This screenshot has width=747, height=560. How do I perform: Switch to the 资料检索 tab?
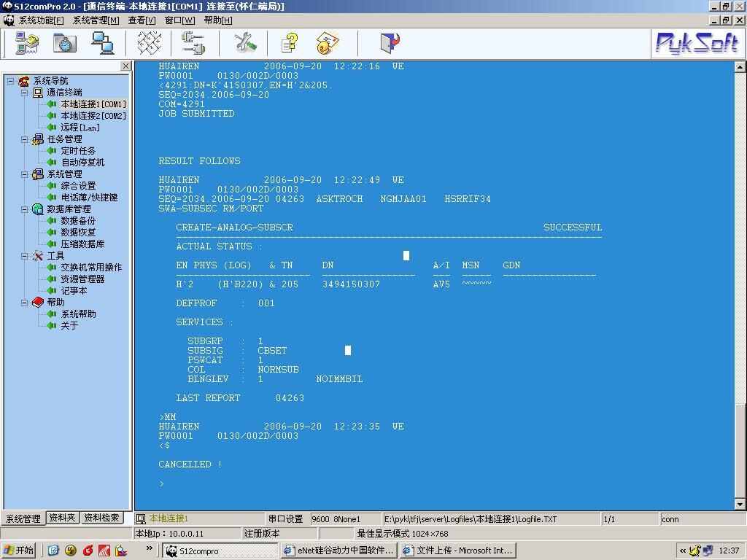pos(101,518)
